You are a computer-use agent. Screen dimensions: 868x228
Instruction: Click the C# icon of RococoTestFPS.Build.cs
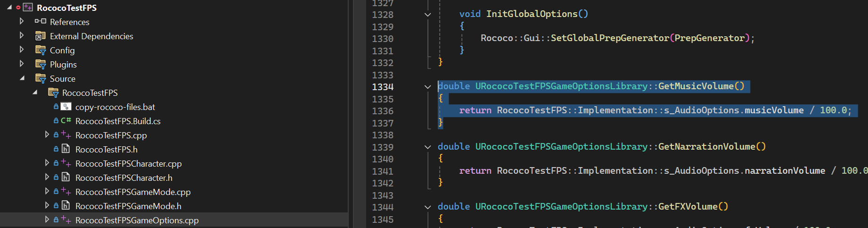point(66,121)
